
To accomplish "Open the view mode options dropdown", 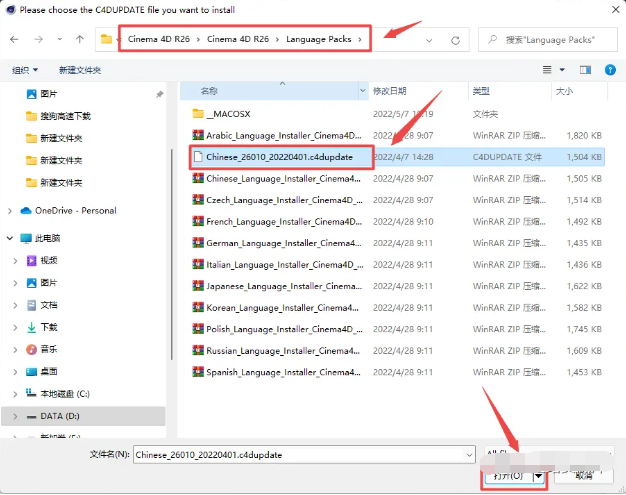I will tap(562, 69).
